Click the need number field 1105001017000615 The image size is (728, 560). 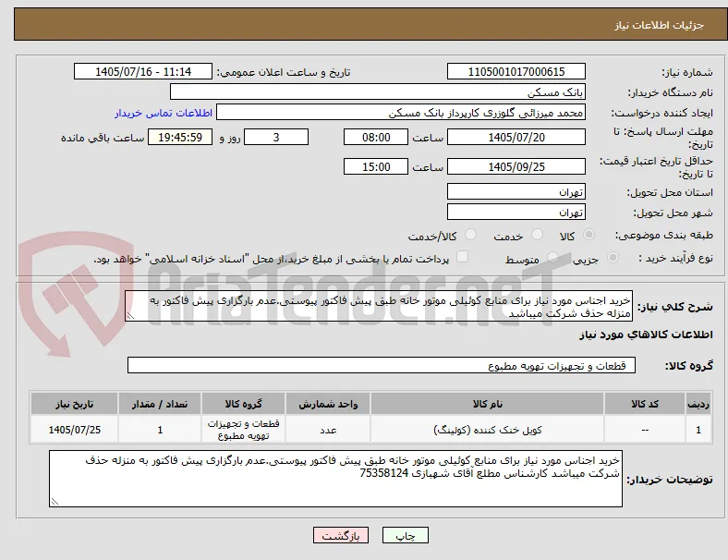pos(516,71)
